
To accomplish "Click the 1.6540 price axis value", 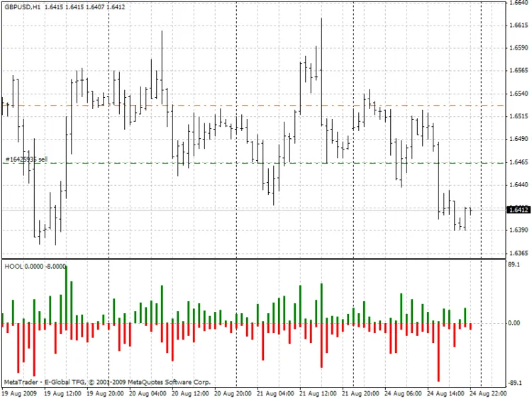I will click(x=518, y=94).
